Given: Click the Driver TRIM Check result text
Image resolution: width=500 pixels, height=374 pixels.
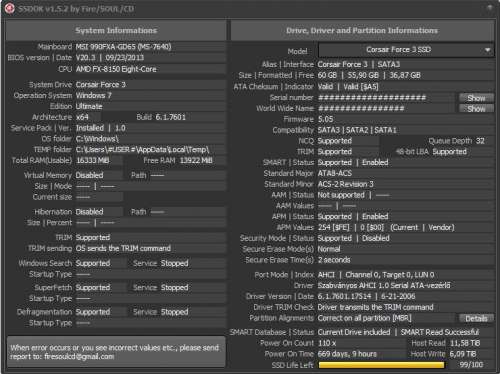Looking at the screenshot, I should (375, 307).
